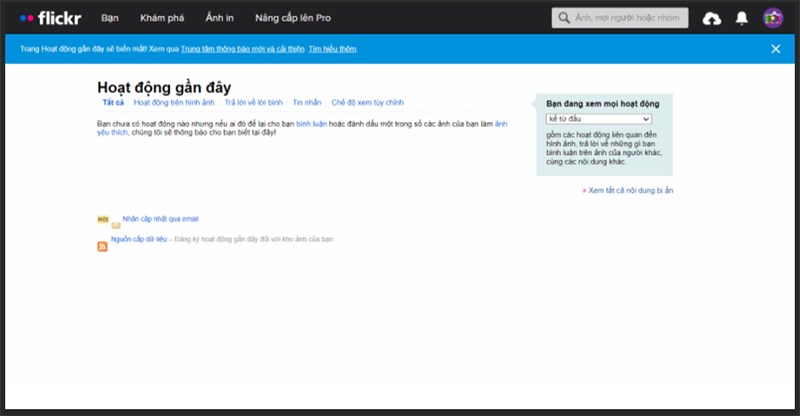
Task: Open Trung tâm thông báo mới link
Action: (242, 49)
